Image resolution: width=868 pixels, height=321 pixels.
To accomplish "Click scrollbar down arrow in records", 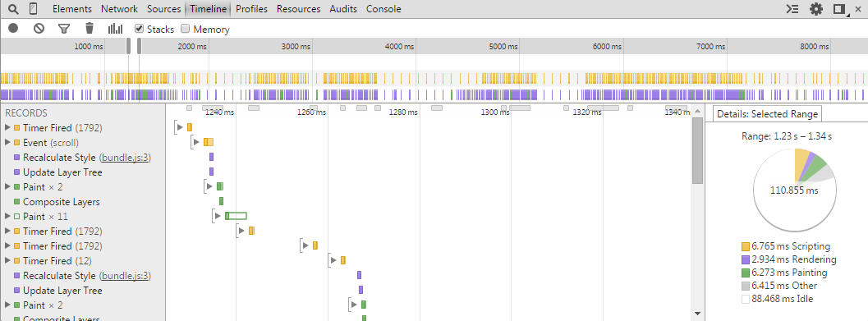I will [x=697, y=314].
